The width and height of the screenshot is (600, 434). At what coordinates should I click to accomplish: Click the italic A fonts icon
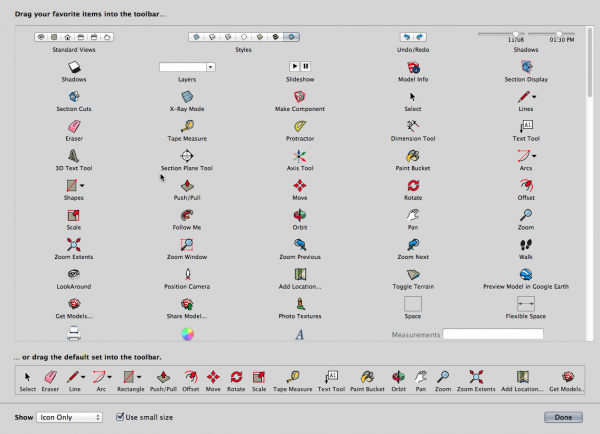click(300, 335)
